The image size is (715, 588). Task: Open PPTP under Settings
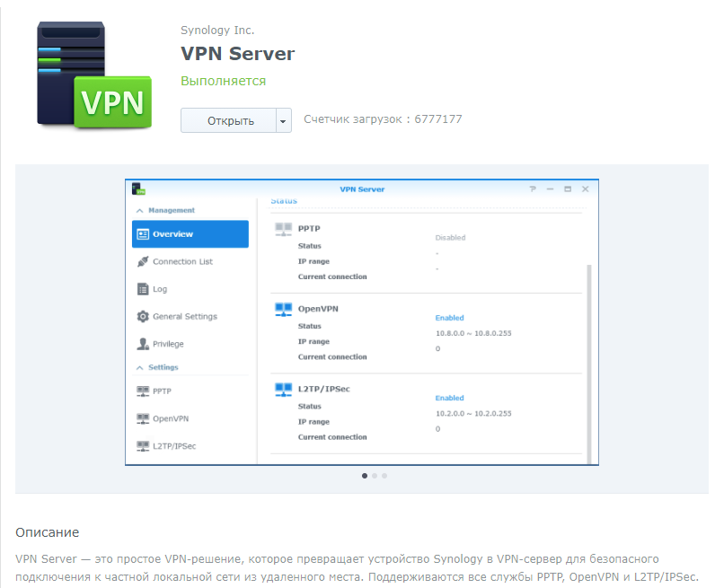click(x=190, y=391)
